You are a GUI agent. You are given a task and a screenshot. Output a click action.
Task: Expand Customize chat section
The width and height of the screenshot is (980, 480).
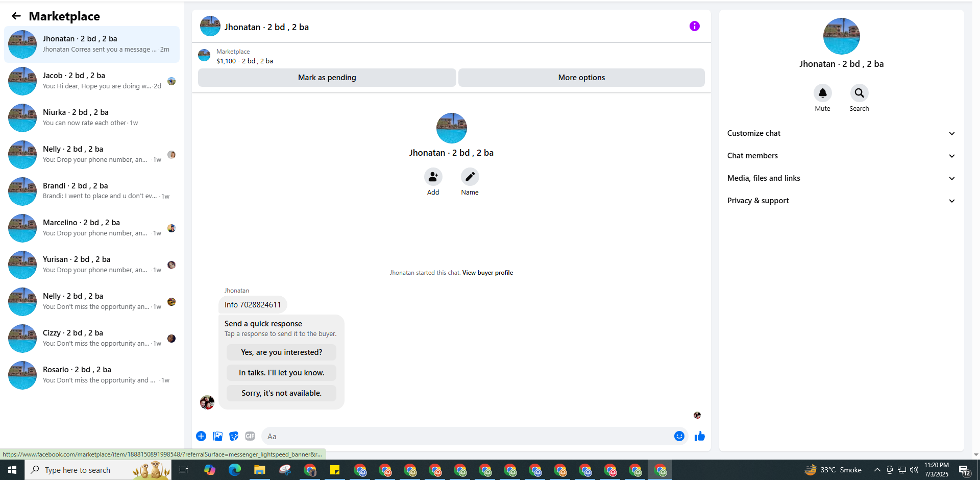point(841,133)
